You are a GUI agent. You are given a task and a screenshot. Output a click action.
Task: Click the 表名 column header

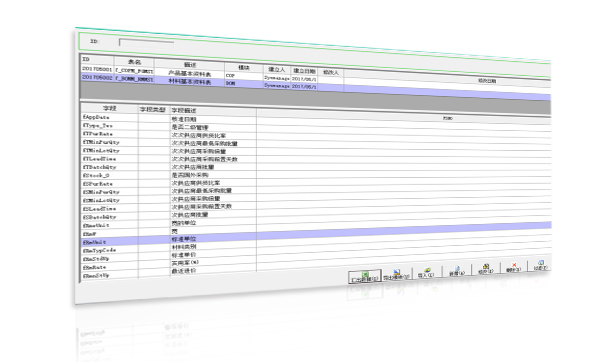[134, 62]
